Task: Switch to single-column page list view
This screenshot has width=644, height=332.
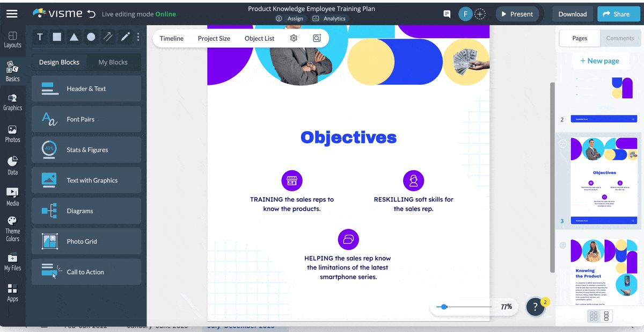Action: tap(606, 316)
